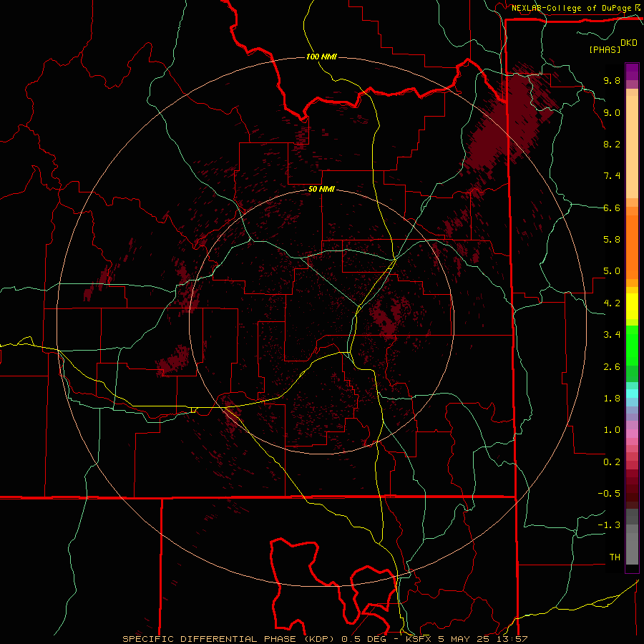
Task: Select the 8.2 value on color scale
Action: [x=612, y=145]
